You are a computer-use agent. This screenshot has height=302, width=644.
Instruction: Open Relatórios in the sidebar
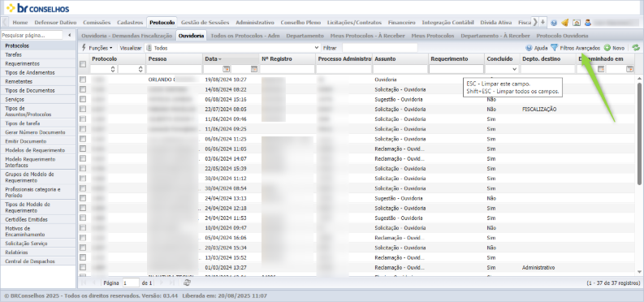38,252
